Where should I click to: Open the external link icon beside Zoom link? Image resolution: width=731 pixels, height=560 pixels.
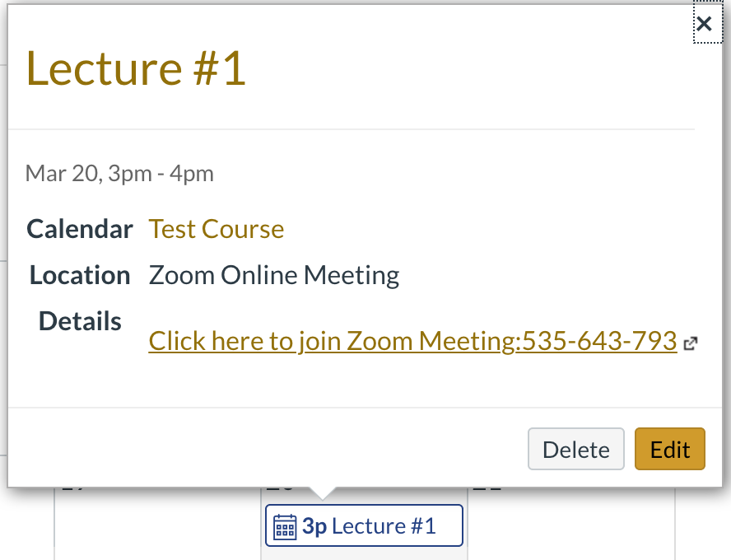pos(690,343)
